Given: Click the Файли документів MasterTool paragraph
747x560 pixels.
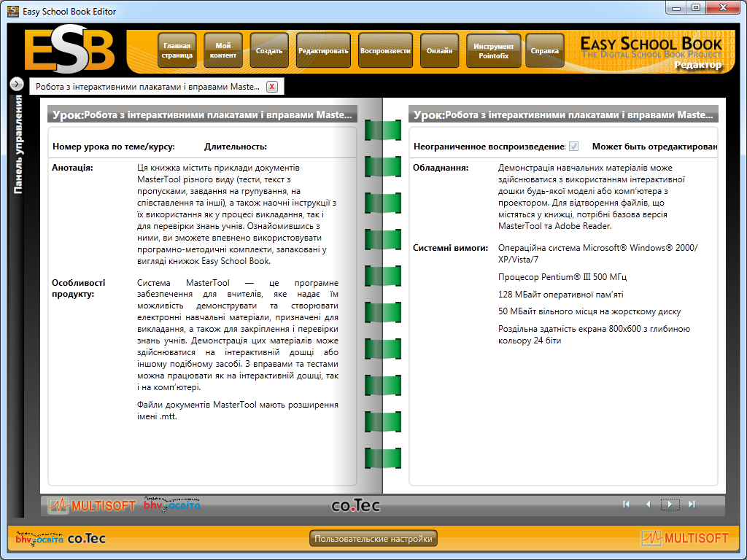Looking at the screenshot, I should [x=237, y=411].
